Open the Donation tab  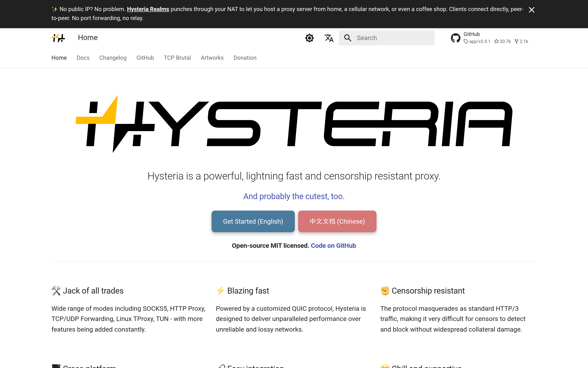(245, 58)
